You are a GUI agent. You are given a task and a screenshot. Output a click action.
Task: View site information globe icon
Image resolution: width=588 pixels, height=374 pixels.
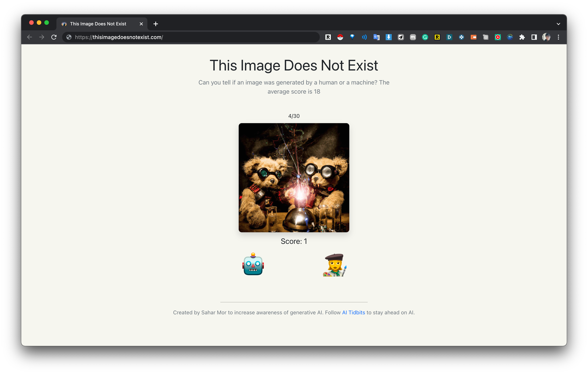[x=69, y=37]
